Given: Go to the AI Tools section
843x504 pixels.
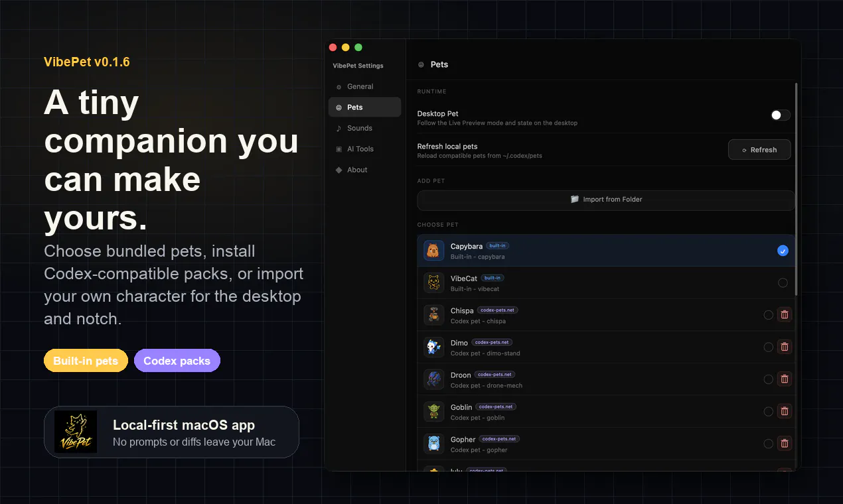Looking at the screenshot, I should point(364,149).
